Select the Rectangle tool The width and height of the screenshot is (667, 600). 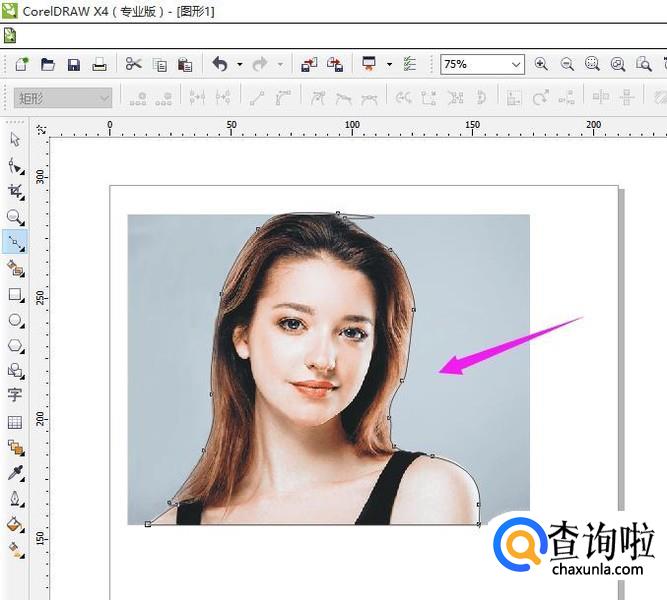coord(15,295)
